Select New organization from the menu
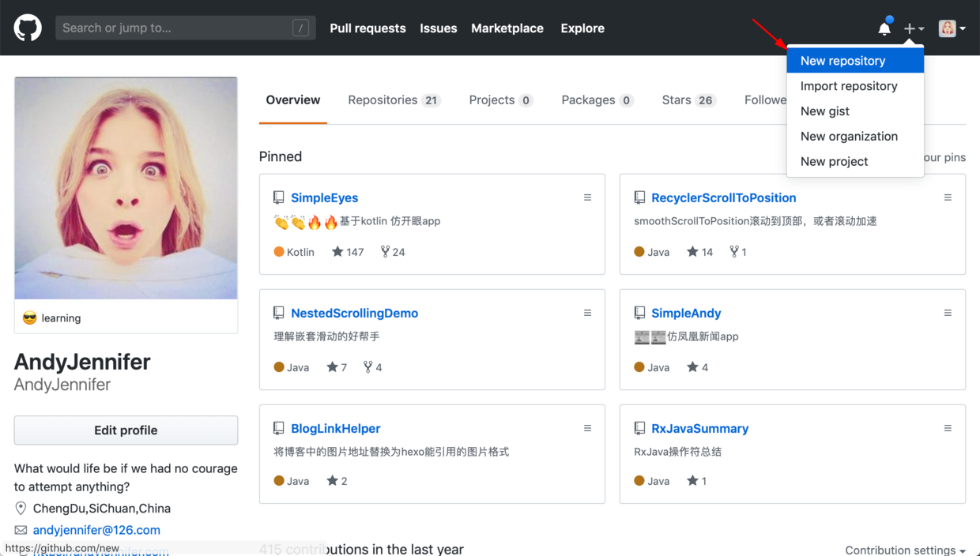The height and width of the screenshot is (556, 980). [x=850, y=136]
